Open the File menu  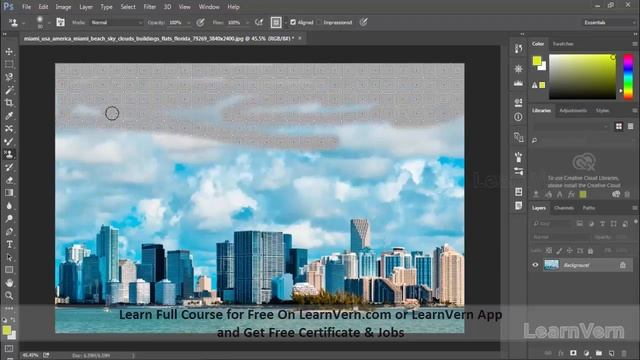(26, 7)
